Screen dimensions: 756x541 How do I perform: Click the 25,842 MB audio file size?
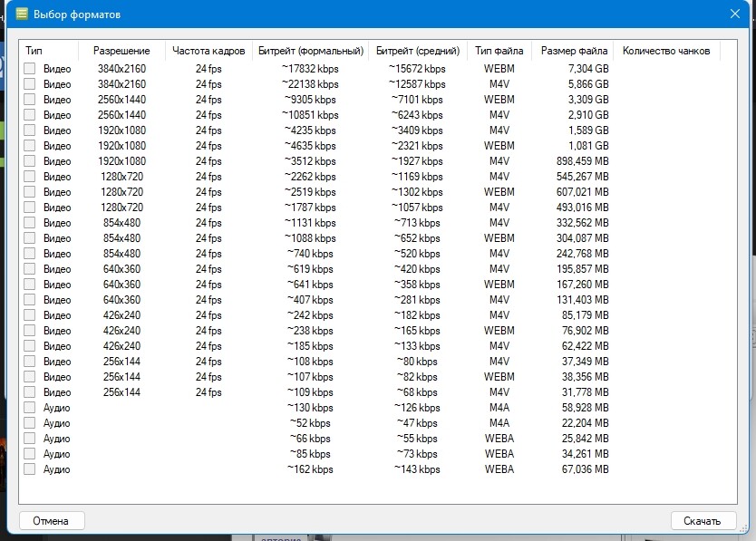586,439
